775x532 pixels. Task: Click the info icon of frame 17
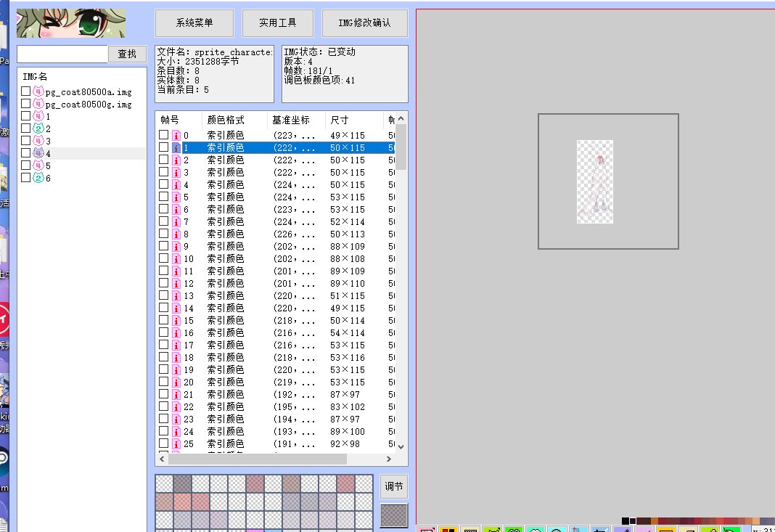pos(176,345)
